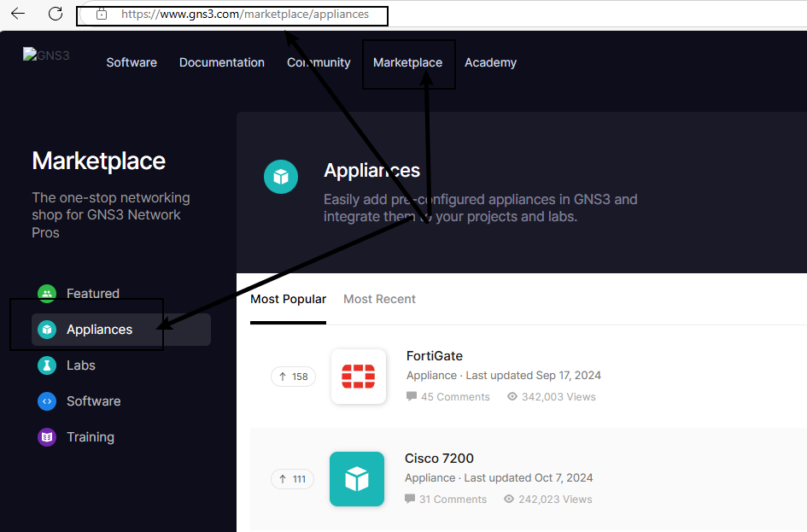Open the Marketplace navigation item

coord(407,62)
